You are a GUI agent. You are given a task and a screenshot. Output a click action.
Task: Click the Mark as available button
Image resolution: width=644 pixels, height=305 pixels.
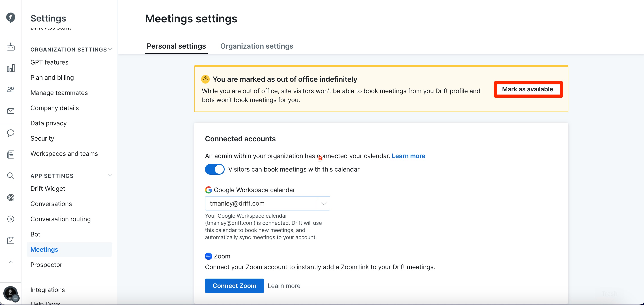[x=528, y=89]
